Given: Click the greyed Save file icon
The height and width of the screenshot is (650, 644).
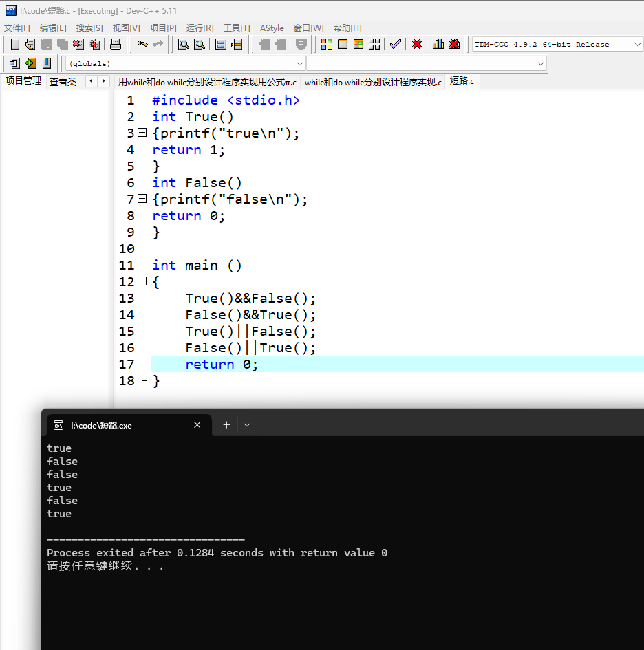Looking at the screenshot, I should tap(47, 44).
